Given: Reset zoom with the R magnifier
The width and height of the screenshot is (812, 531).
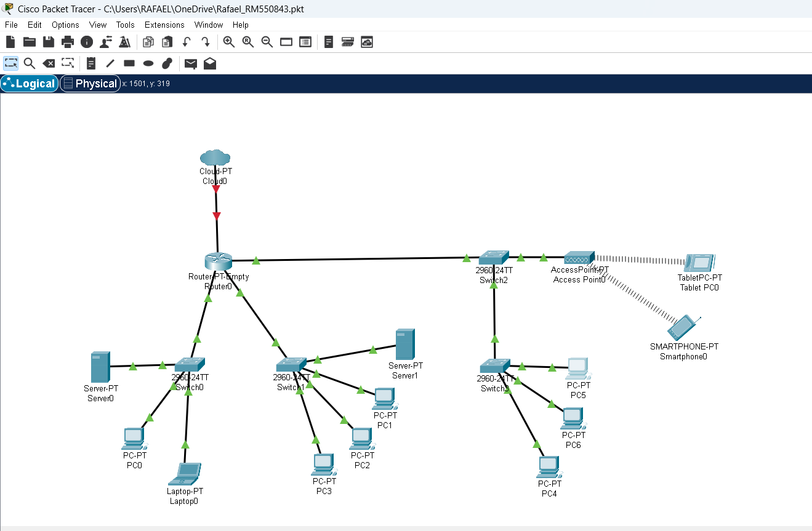Looking at the screenshot, I should coord(248,42).
